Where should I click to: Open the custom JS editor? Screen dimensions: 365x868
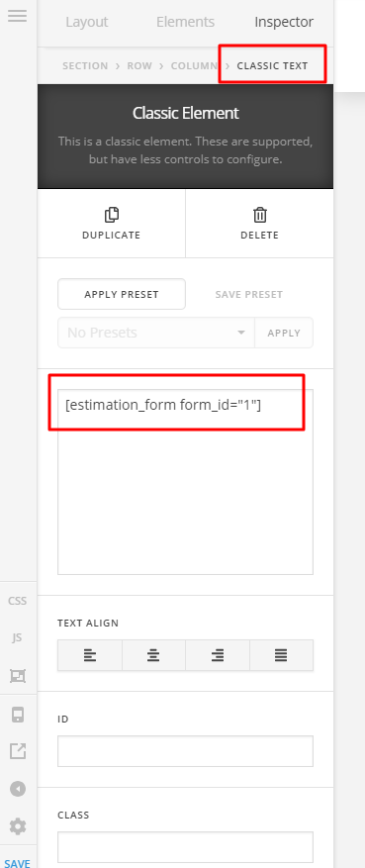17,637
